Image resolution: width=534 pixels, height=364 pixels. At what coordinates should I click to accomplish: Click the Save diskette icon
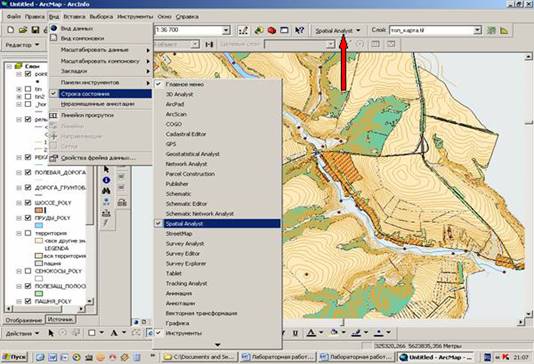[x=35, y=30]
